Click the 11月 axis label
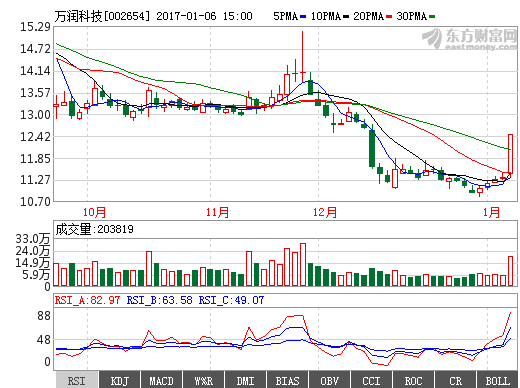This screenshot has height=388, width=520. [x=217, y=212]
